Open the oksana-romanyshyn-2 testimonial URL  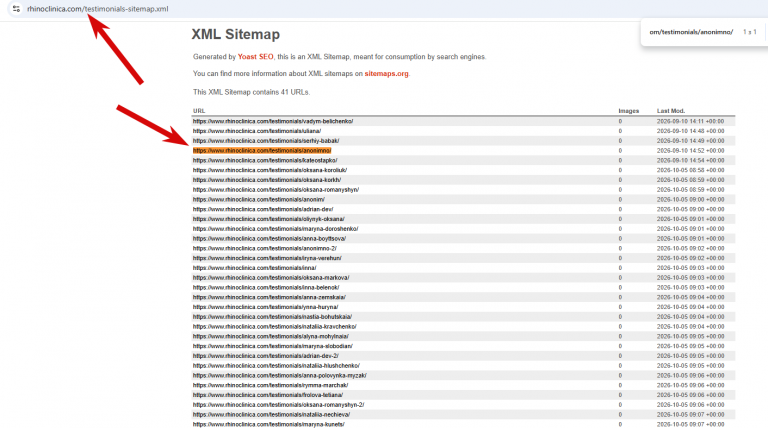278,405
